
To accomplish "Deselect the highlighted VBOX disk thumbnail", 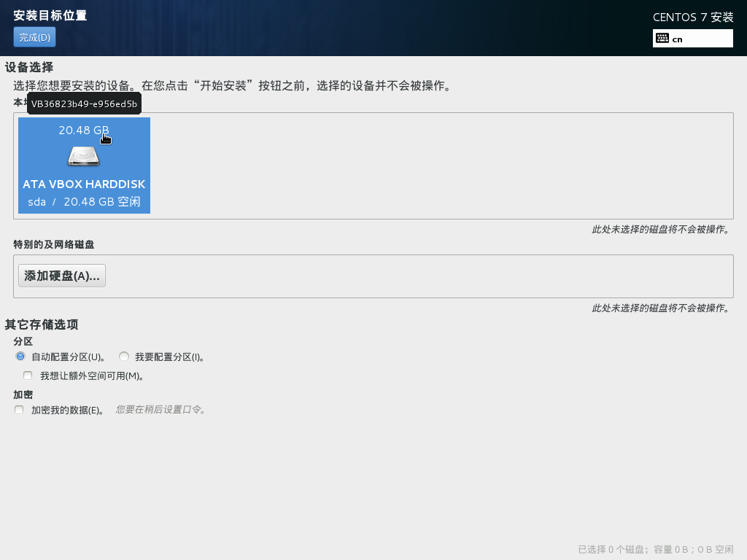I will 83,166.
